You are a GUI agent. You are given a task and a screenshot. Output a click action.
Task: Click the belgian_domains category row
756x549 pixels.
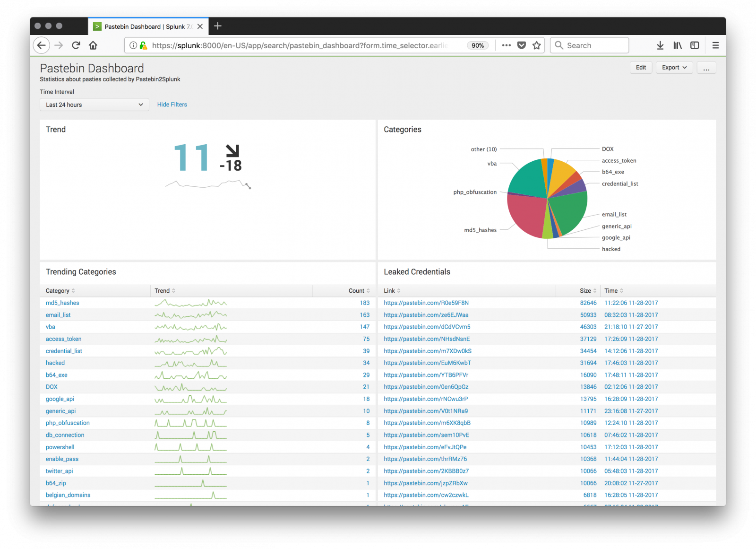[x=207, y=495]
